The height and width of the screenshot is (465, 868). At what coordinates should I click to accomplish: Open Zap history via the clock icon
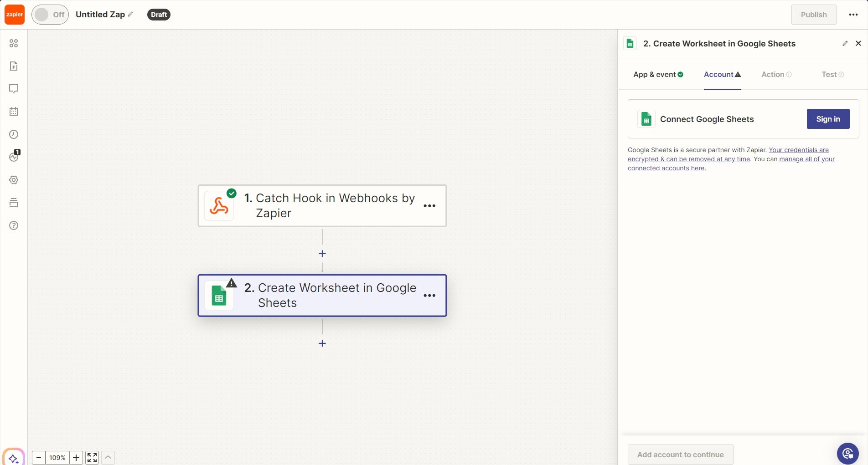click(x=13, y=134)
